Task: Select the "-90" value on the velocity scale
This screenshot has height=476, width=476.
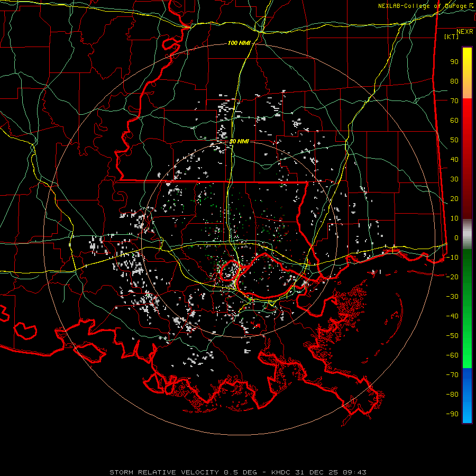Action: (452, 414)
